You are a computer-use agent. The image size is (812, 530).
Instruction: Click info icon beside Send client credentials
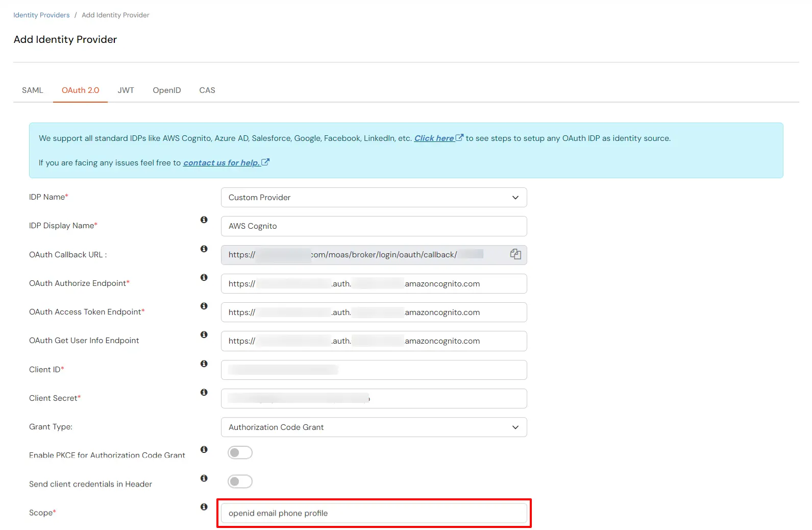(x=204, y=478)
